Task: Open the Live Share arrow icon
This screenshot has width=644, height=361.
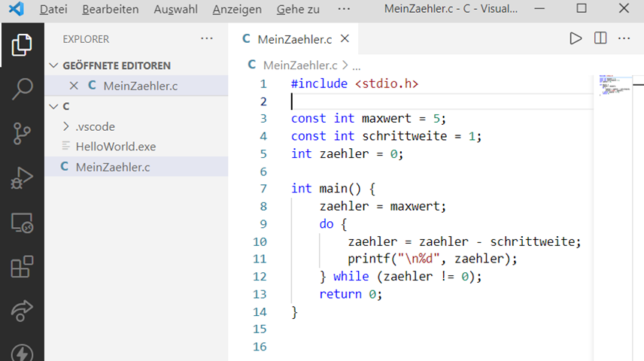Action: (x=22, y=311)
